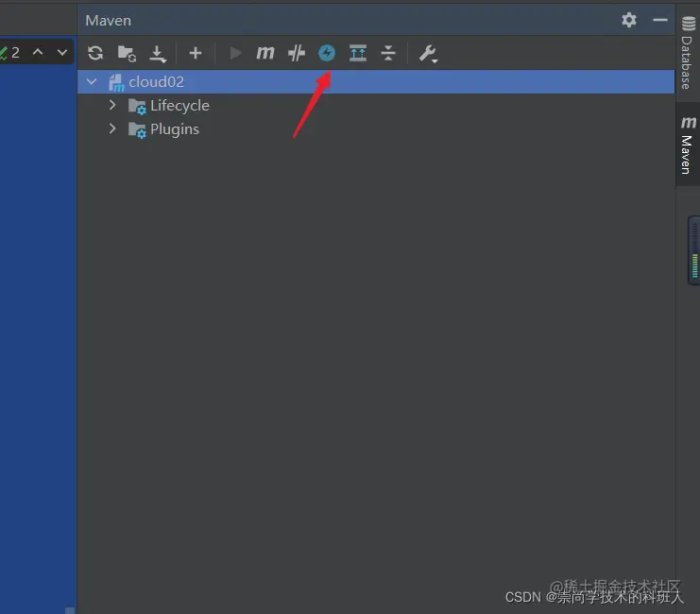Collapse the cloud02 project node
Image resolution: width=700 pixels, height=614 pixels.
(92, 82)
